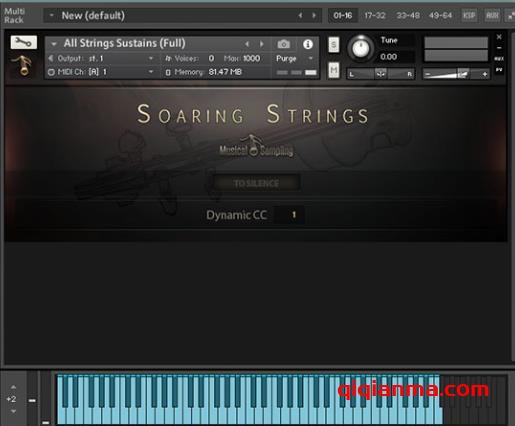Viewport: 515px width, 426px height.
Task: Click the Output left arrow icon
Action: (x=51, y=58)
